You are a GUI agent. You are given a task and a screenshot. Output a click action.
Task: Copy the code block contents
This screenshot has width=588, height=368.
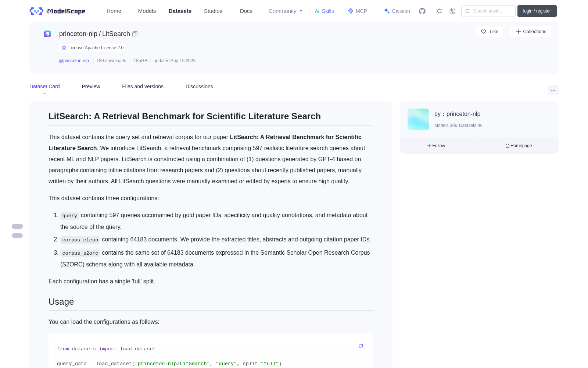[x=361, y=346]
